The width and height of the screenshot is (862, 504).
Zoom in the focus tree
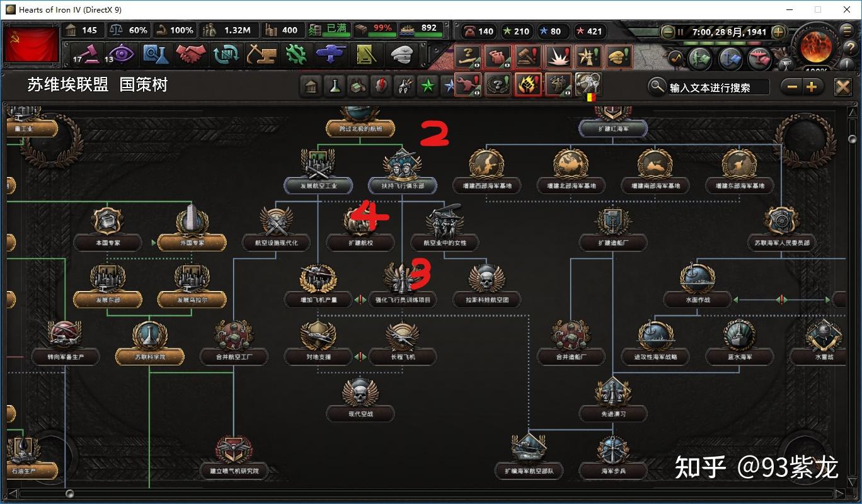click(812, 87)
